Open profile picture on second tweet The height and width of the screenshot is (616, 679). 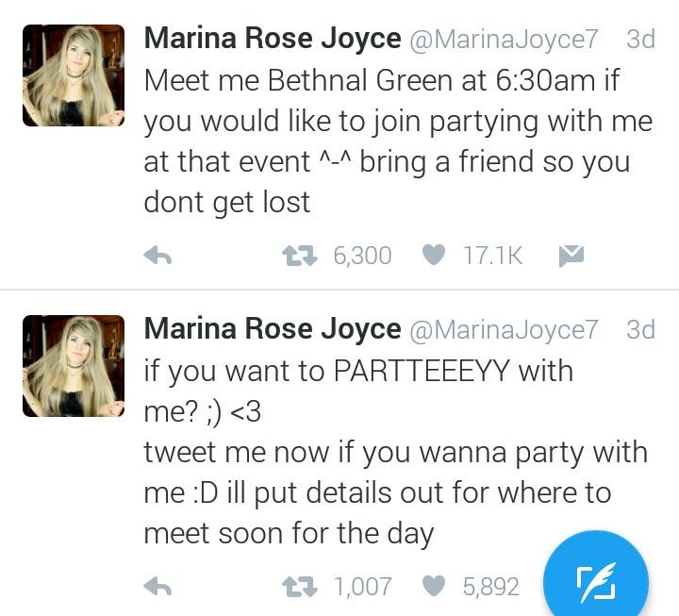click(73, 366)
